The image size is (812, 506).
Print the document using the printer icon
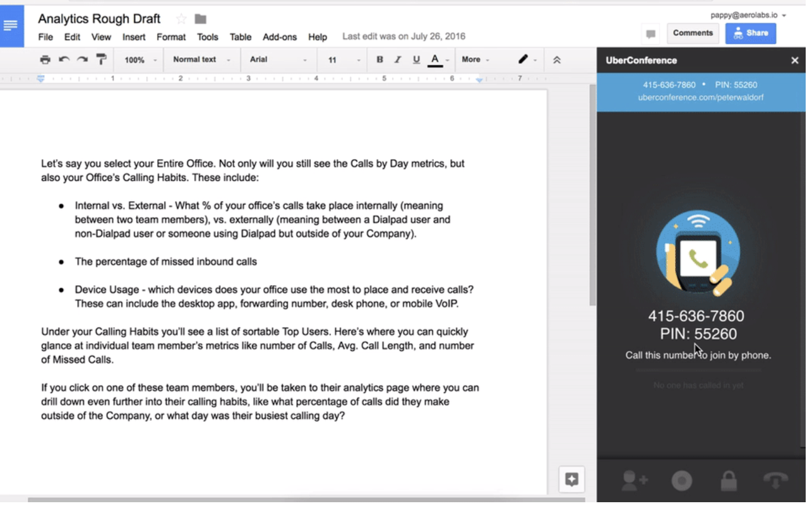(45, 59)
